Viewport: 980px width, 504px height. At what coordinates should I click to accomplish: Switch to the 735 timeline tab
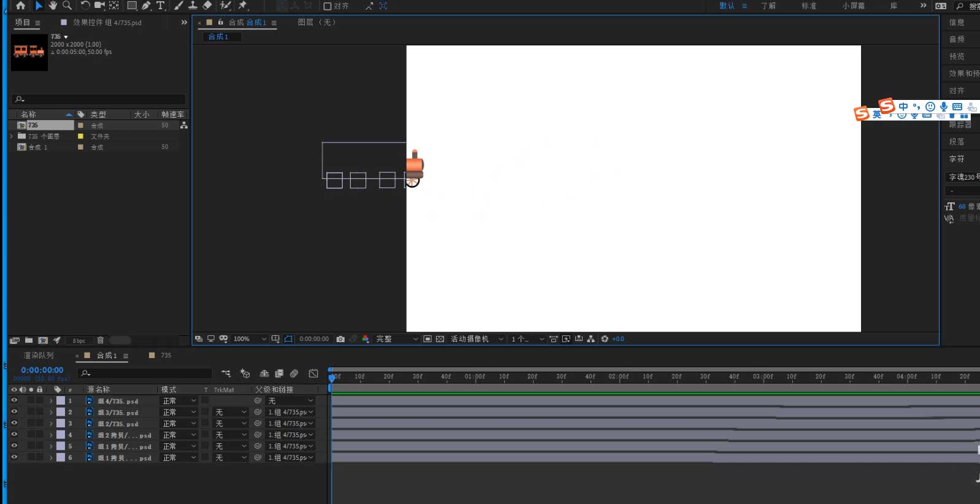tap(166, 356)
